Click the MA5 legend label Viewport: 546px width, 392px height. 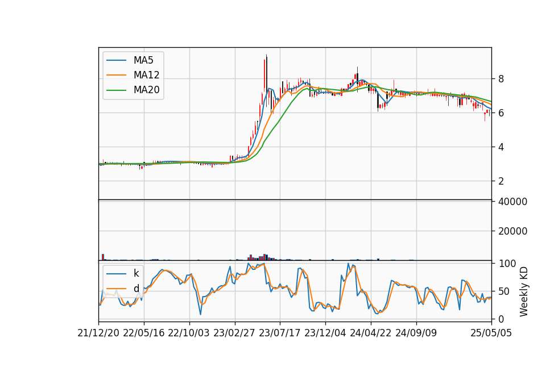tap(143, 60)
